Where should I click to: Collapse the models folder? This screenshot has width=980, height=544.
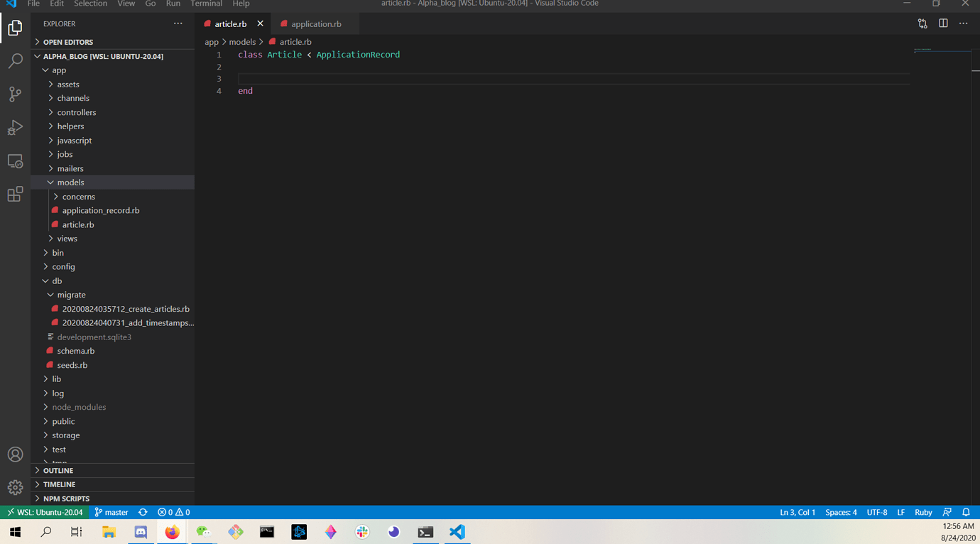[x=70, y=183]
